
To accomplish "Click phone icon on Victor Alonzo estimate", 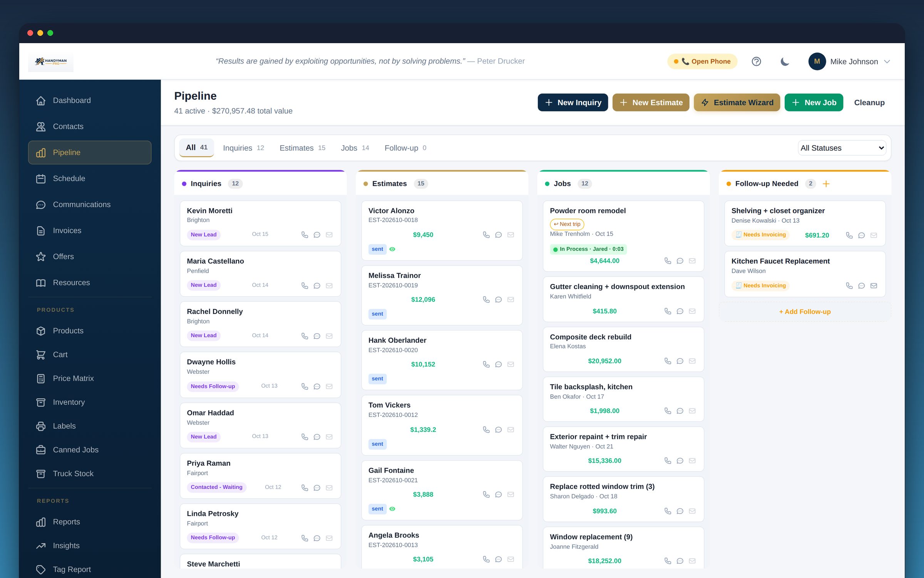I will 486,235.
